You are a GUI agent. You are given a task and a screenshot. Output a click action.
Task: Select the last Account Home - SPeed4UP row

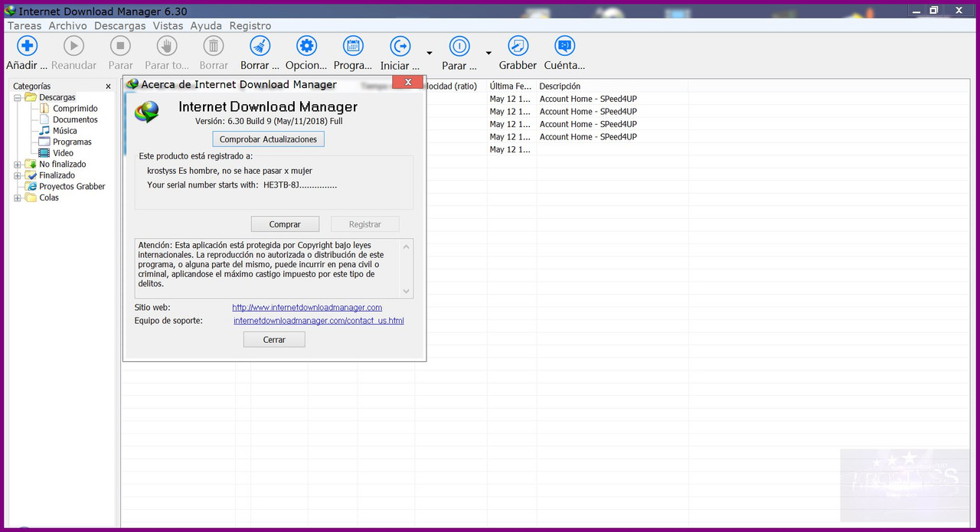[x=588, y=137]
